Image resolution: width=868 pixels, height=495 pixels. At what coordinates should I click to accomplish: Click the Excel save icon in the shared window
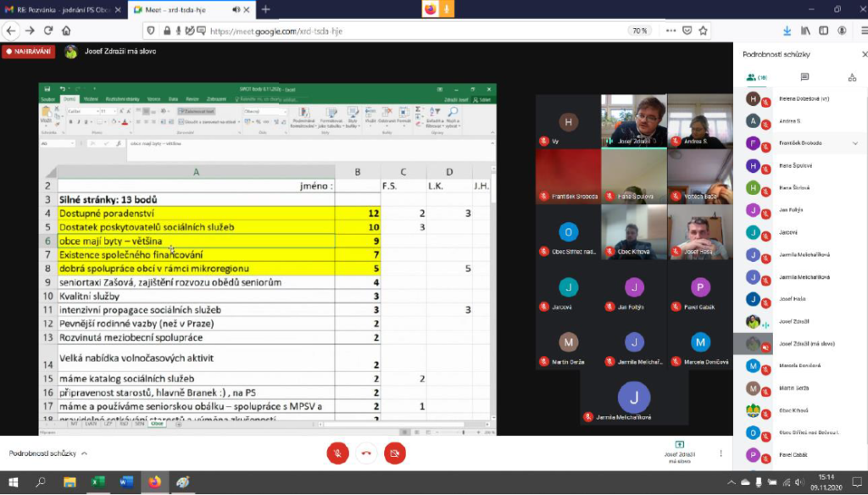(47, 89)
